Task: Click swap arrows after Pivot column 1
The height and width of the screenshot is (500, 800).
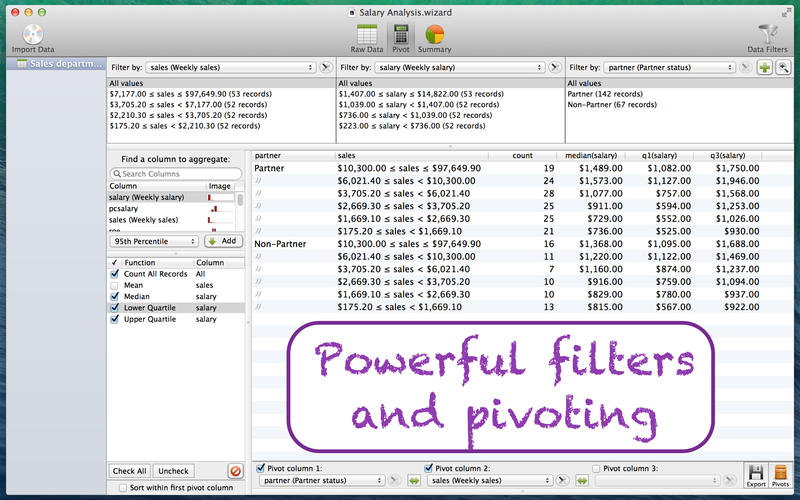Action: (x=412, y=480)
